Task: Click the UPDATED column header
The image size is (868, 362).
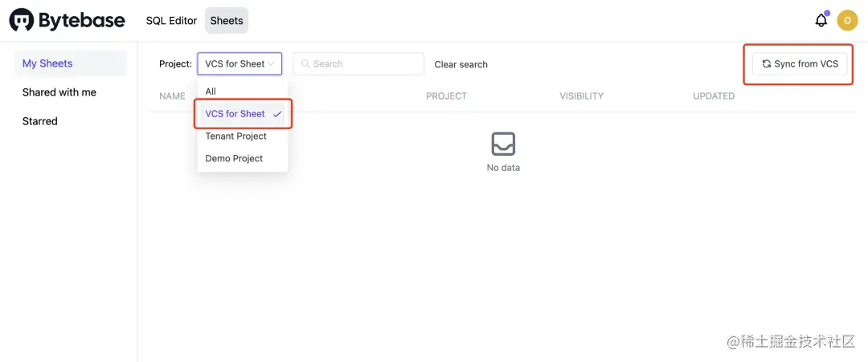Action: 714,96
